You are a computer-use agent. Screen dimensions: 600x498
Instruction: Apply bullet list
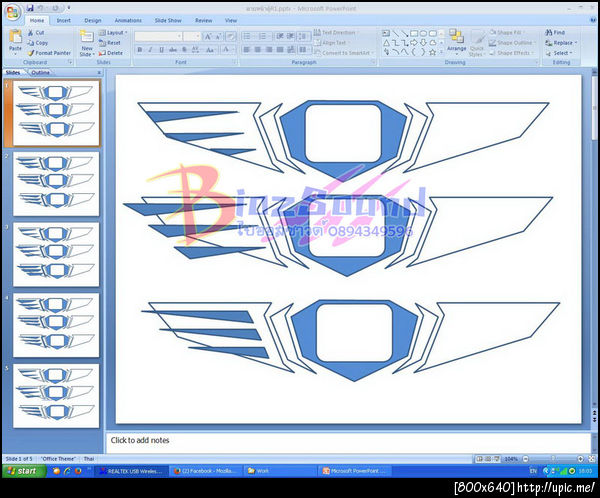point(249,36)
